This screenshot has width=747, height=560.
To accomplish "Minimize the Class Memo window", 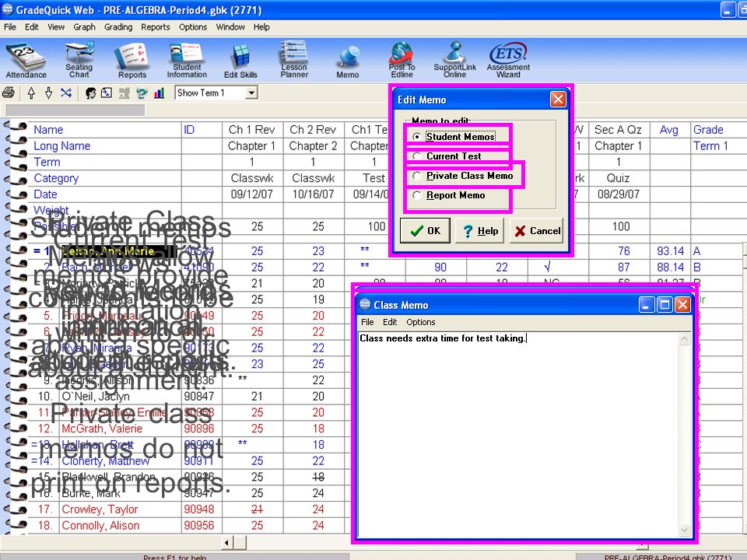I will (x=646, y=305).
